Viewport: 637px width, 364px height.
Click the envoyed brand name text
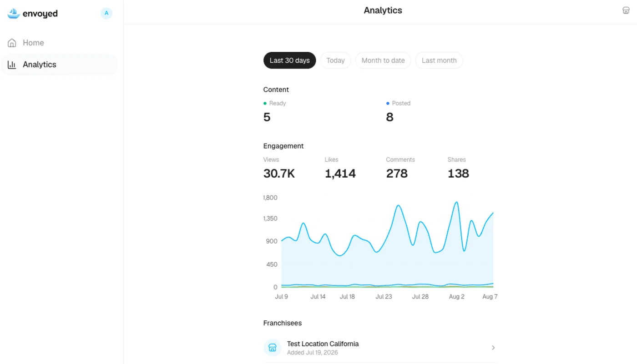(x=40, y=14)
